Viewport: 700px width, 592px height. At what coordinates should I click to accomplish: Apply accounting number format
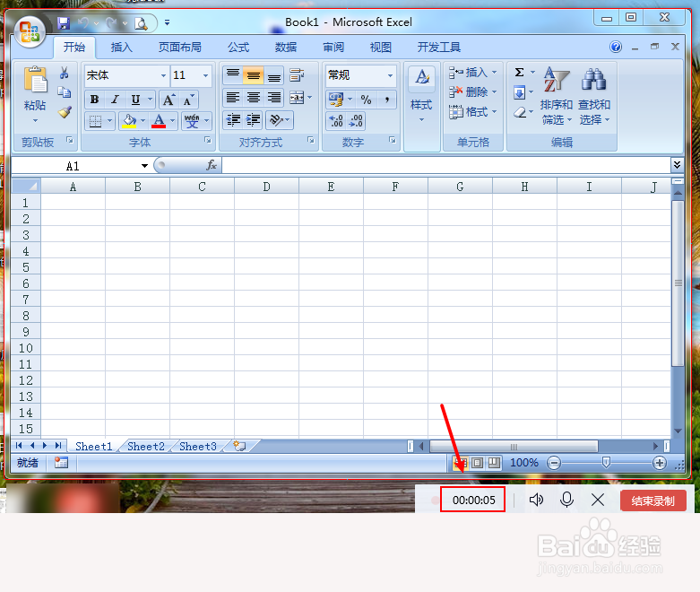336,100
